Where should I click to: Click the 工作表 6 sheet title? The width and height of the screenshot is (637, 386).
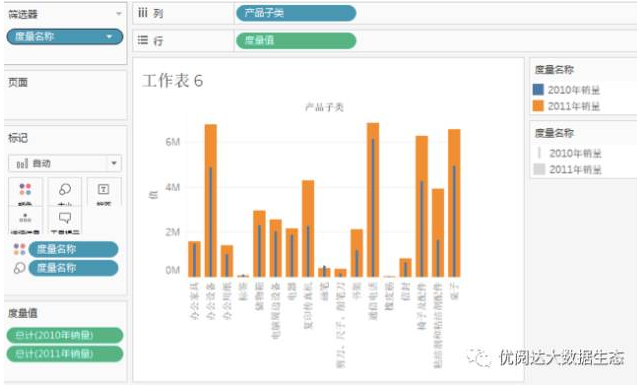[x=172, y=80]
